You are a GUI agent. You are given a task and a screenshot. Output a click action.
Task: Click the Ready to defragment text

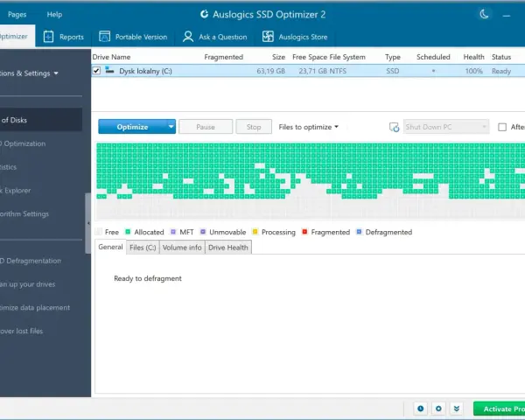(148, 278)
